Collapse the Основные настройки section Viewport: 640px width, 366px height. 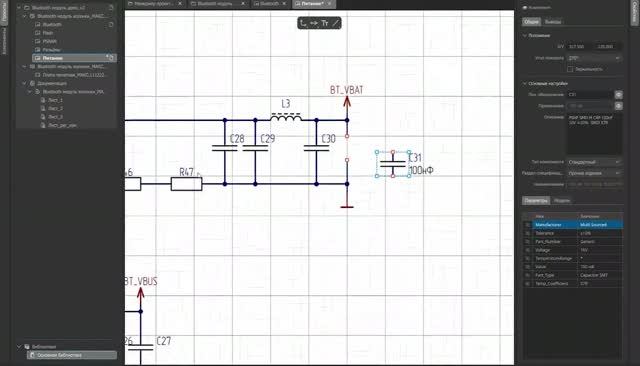tap(525, 83)
